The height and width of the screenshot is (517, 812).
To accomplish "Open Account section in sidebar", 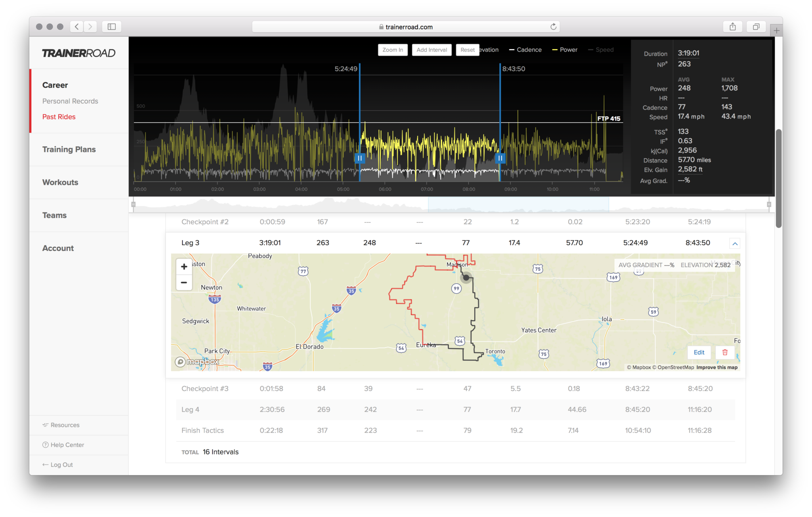I will click(58, 248).
